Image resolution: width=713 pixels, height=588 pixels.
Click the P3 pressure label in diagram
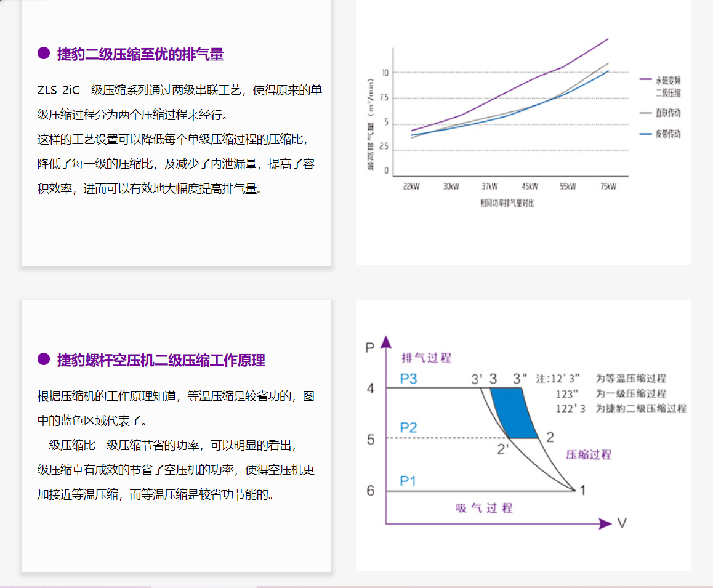coord(408,379)
